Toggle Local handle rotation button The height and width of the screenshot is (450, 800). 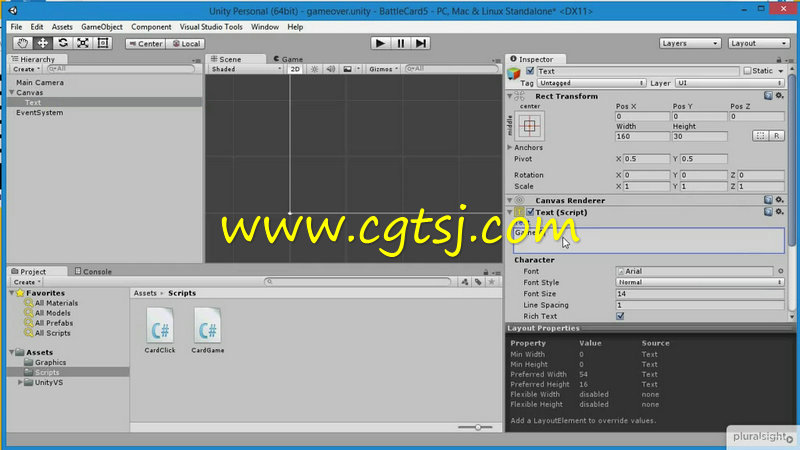[186, 44]
